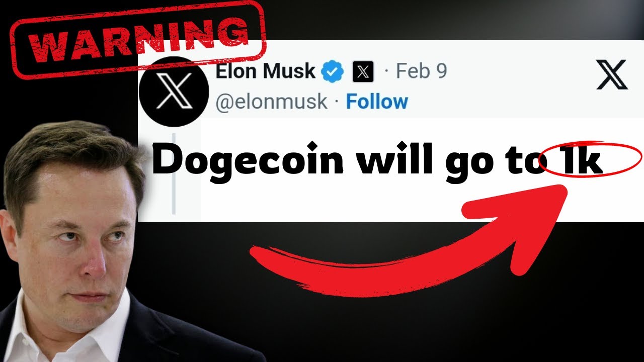Click the blue verified checkmark badge
The height and width of the screenshot is (362, 644).
pyautogui.click(x=333, y=72)
